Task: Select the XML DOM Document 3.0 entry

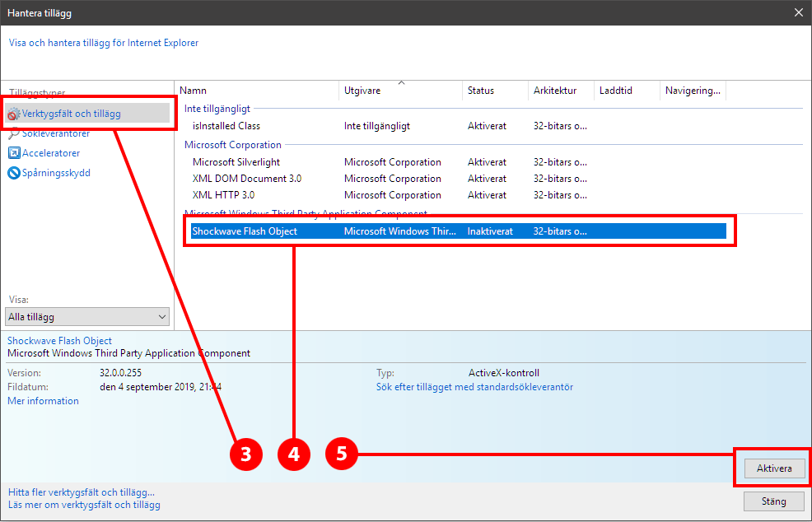Action: pos(247,179)
